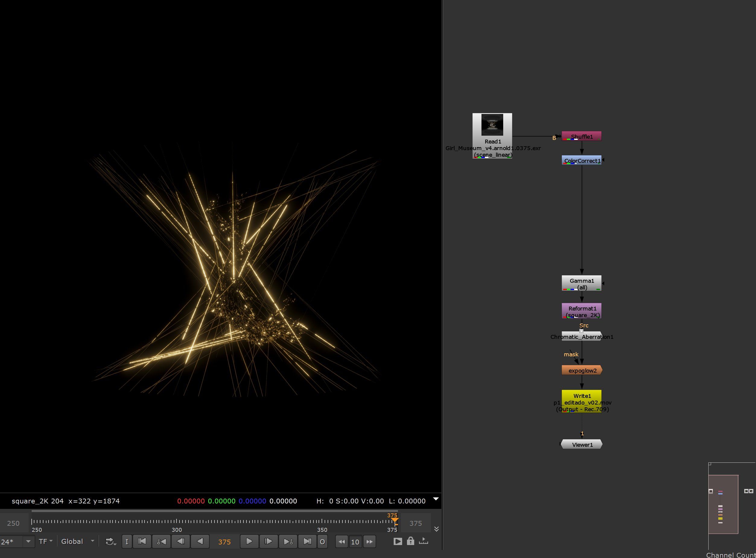Open the Global frame range dropdown
The height and width of the screenshot is (558, 756).
(78, 541)
